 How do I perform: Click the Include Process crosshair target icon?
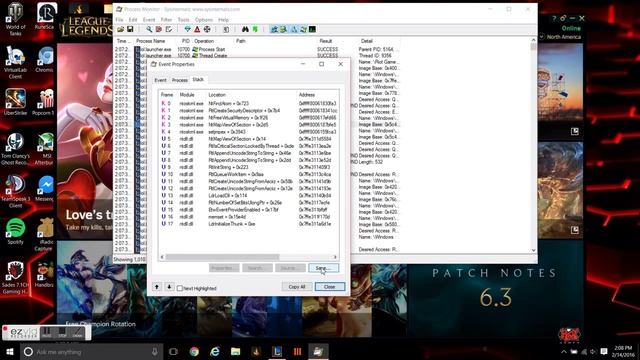pyautogui.click(x=207, y=29)
